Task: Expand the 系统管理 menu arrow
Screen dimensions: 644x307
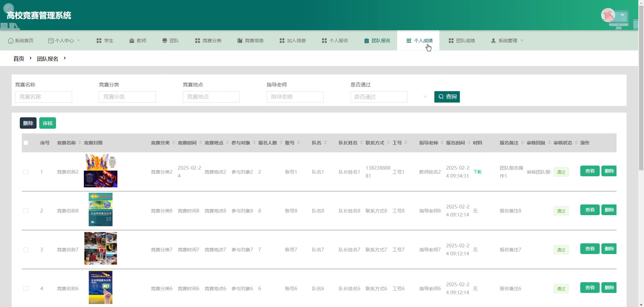Action: [522, 40]
